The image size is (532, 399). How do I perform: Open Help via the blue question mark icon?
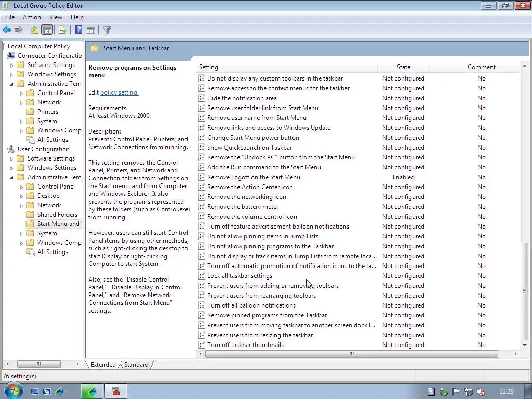pyautogui.click(x=79, y=30)
